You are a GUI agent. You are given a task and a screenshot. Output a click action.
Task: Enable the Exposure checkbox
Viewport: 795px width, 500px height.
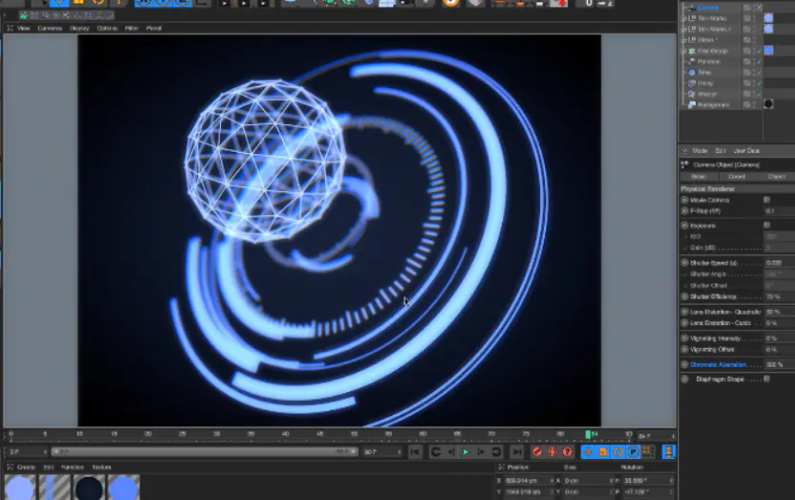point(767,225)
